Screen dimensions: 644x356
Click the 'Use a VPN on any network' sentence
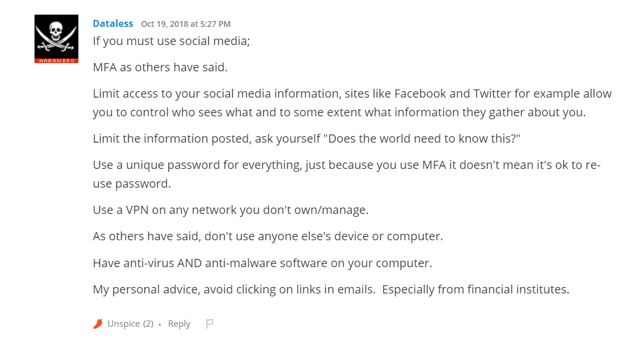[x=231, y=210]
